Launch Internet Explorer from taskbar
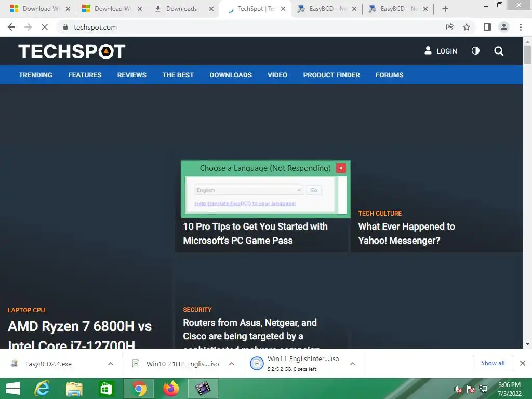The image size is (532, 399). click(x=42, y=389)
